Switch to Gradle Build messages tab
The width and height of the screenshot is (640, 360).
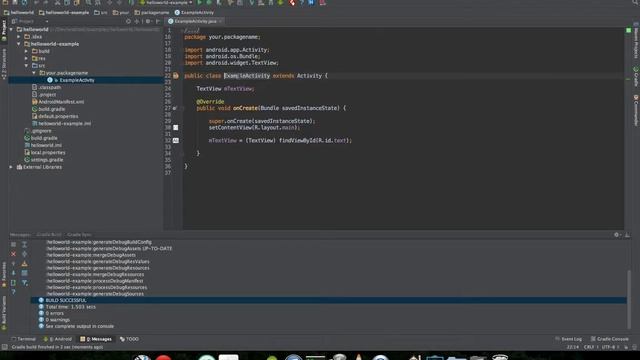[49, 235]
